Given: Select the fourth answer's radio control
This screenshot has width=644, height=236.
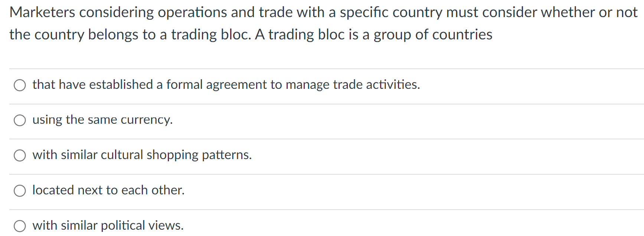Looking at the screenshot, I should tap(20, 190).
